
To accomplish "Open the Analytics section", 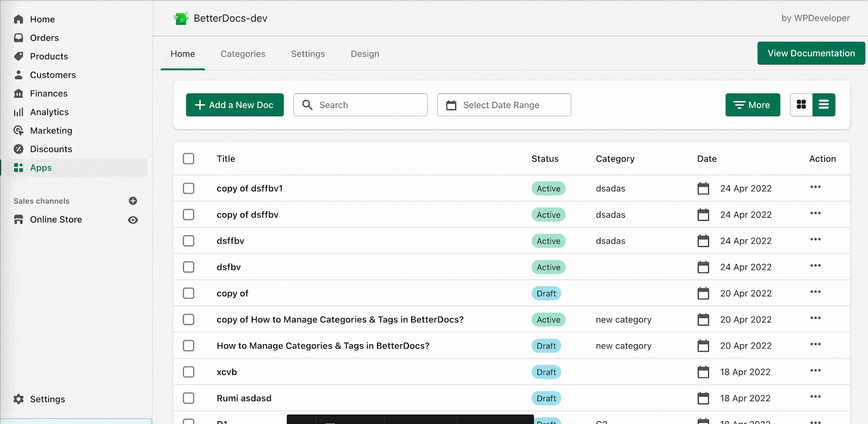I will 49,112.
